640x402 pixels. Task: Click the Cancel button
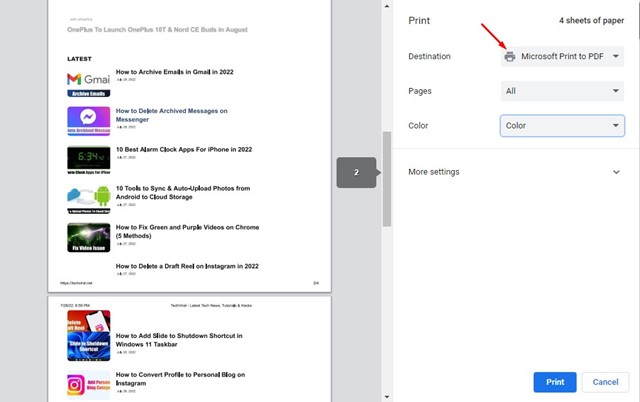tap(605, 382)
